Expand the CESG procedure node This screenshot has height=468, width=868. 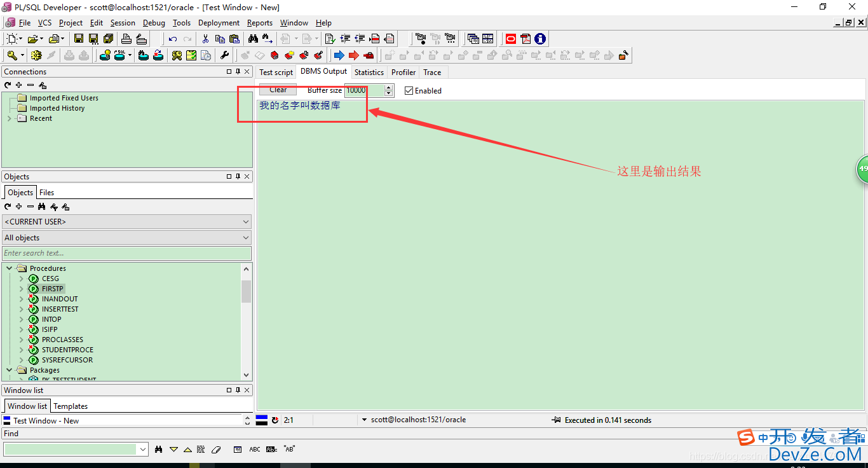click(21, 279)
